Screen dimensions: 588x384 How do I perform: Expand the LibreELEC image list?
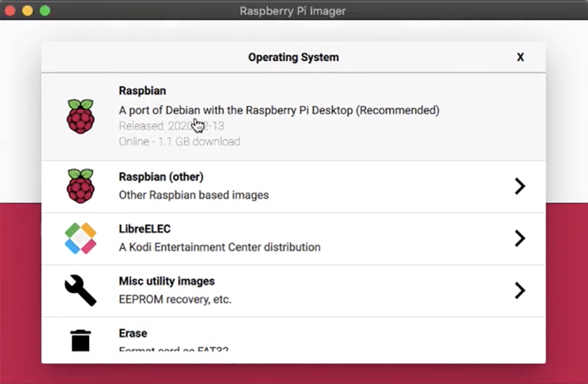[x=520, y=238]
